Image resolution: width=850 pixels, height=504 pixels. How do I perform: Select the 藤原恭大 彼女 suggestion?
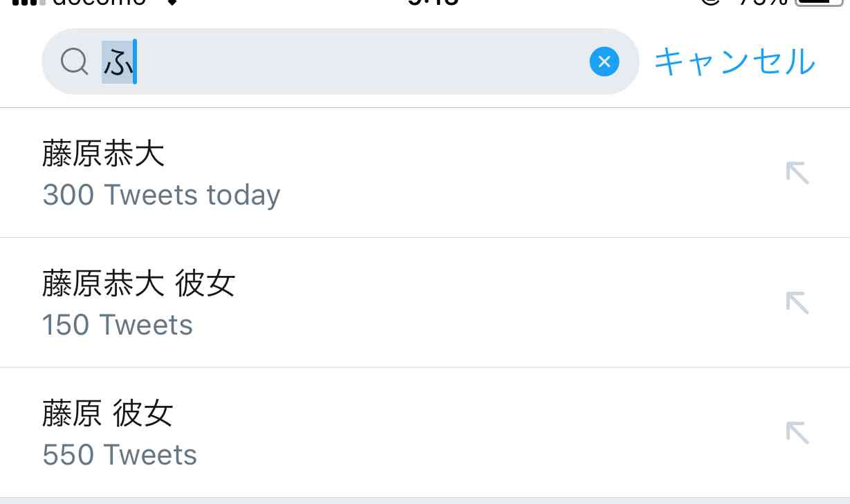click(x=425, y=303)
